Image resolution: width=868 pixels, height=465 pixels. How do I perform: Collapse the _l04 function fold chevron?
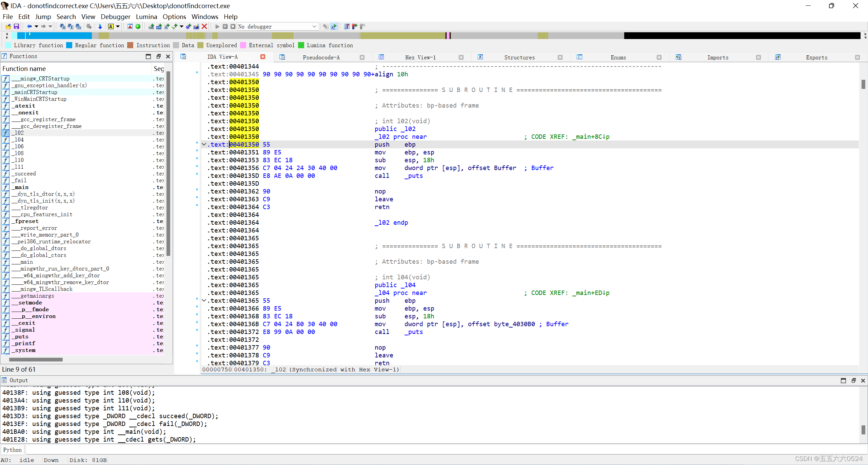204,301
